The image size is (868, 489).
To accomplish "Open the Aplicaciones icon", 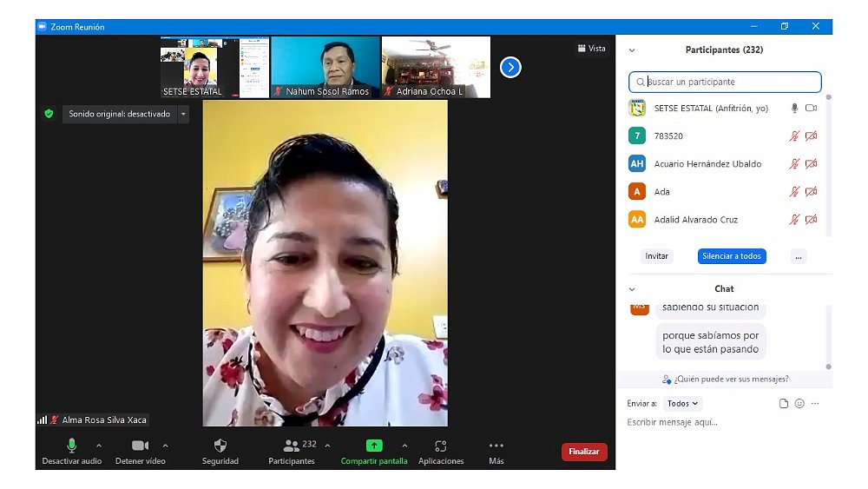I will coord(441,446).
